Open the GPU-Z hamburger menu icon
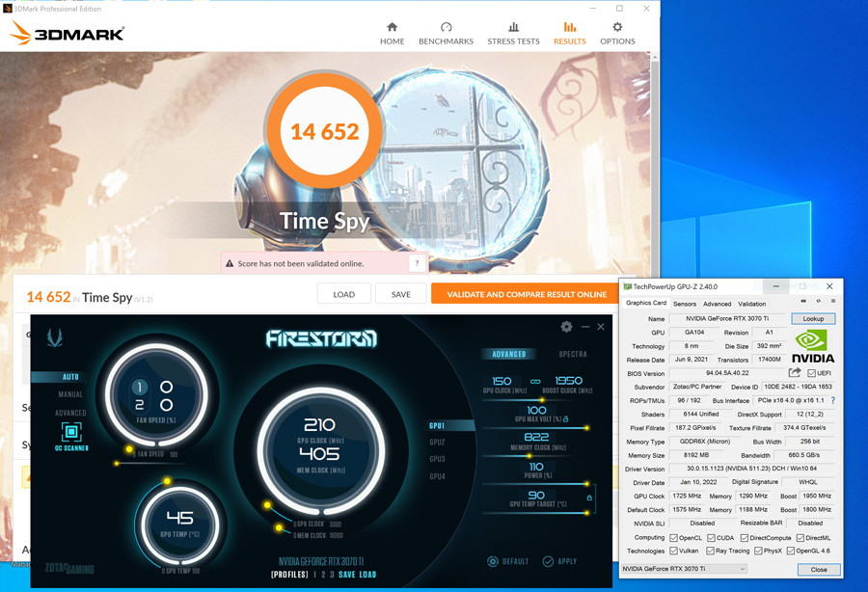Image resolution: width=868 pixels, height=592 pixels. 832,301
